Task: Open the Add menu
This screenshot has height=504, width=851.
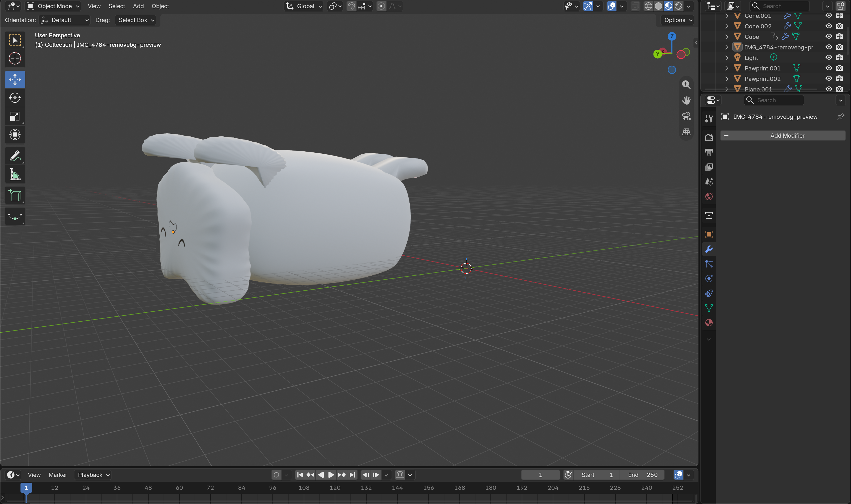Action: click(x=138, y=6)
